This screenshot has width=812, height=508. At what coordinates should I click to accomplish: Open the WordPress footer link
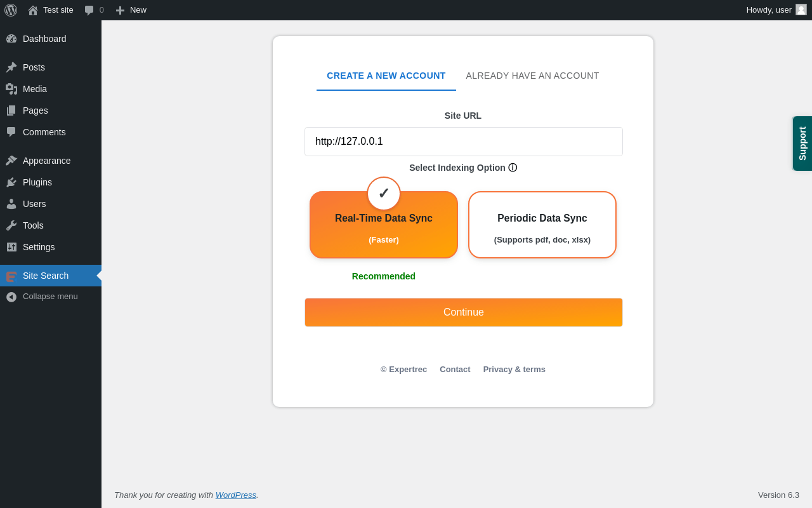point(236,495)
